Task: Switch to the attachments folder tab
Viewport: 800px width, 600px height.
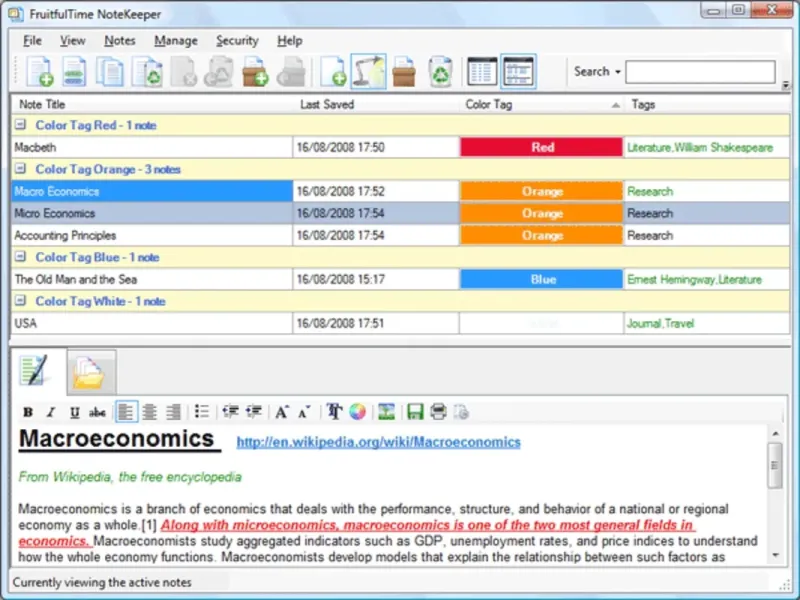Action: (x=90, y=373)
